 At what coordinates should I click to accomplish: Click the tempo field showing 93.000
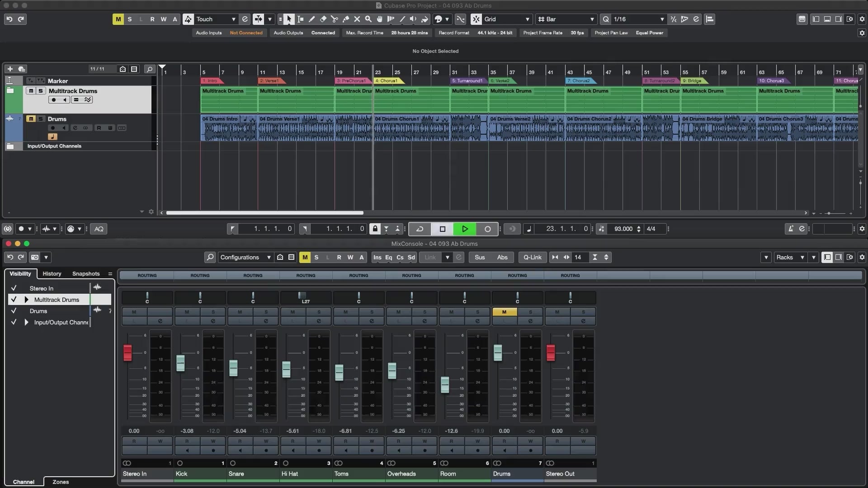click(623, 229)
